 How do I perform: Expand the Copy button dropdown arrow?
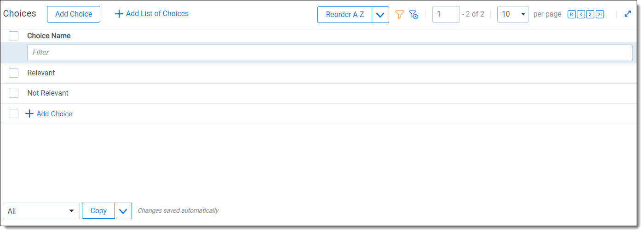(x=123, y=211)
